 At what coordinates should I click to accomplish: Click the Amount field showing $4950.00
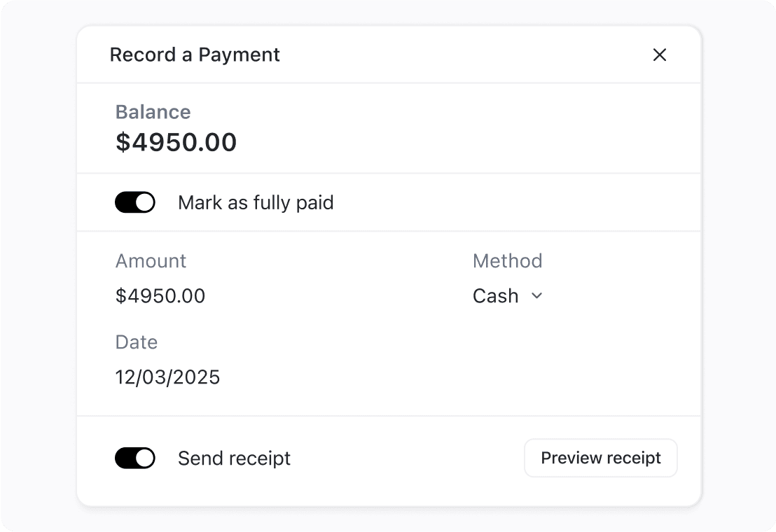(160, 296)
